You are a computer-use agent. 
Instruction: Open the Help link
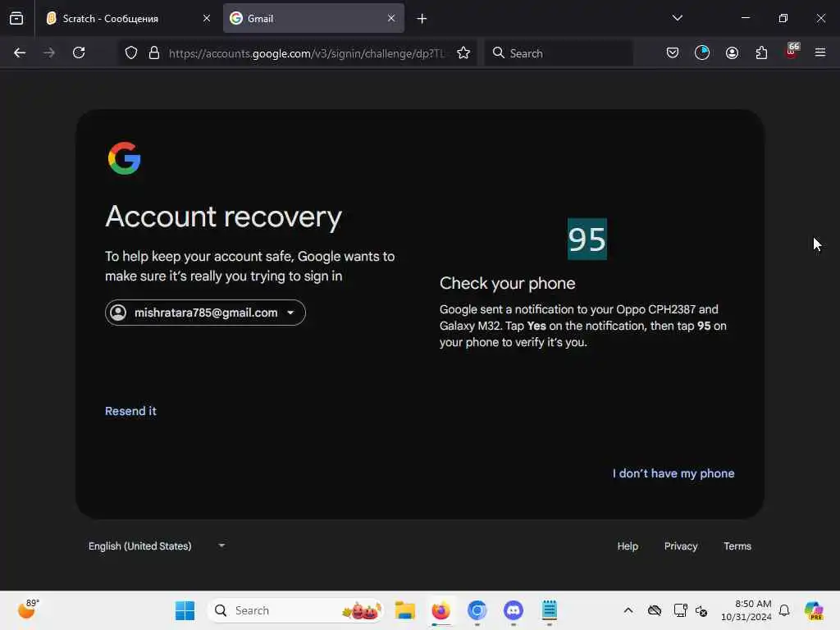point(628,546)
